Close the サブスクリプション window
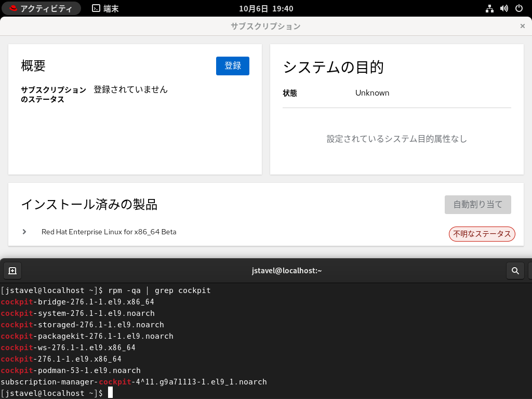 tap(523, 26)
